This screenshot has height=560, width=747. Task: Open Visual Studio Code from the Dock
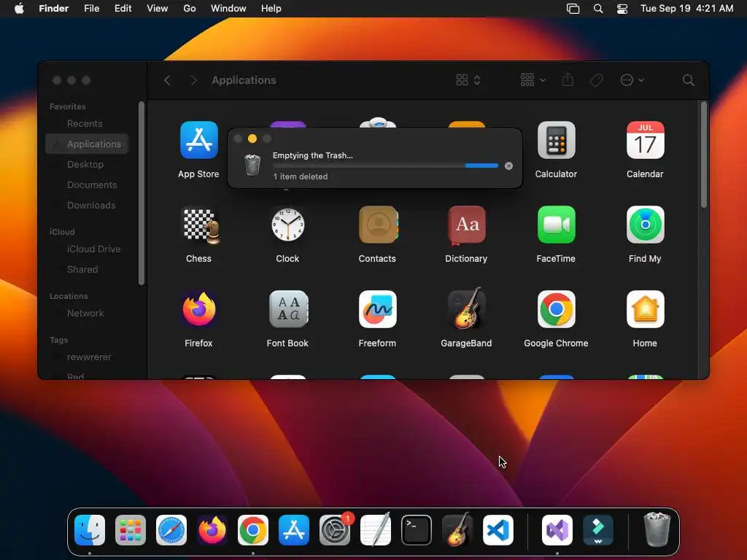coord(498,530)
